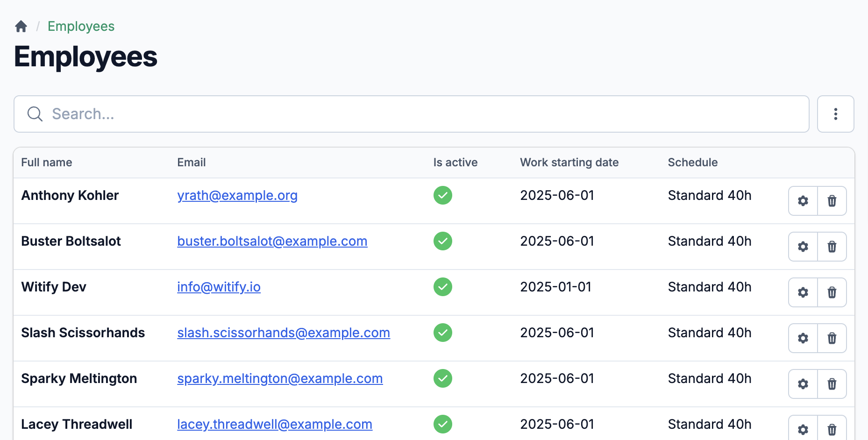Screen dimensions: 868x440
Task: Delete Lacey Threadwell with trash icon
Action: point(832,429)
